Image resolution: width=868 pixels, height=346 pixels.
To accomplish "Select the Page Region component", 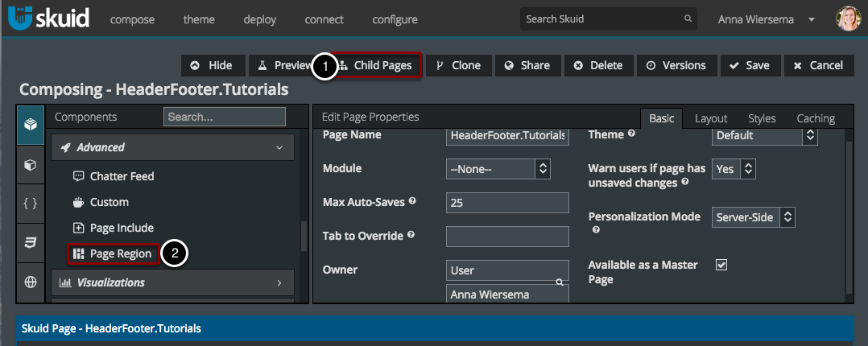I will point(114,253).
